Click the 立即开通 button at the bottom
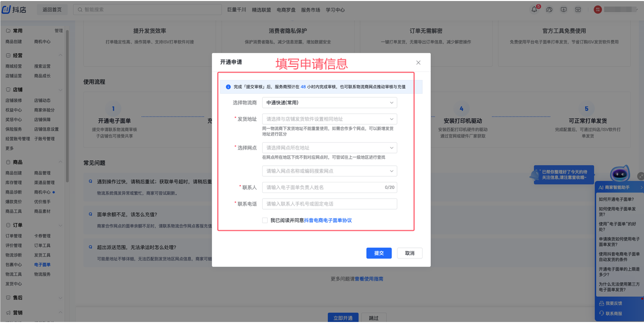Screen dimensions: 644x324 [343, 318]
